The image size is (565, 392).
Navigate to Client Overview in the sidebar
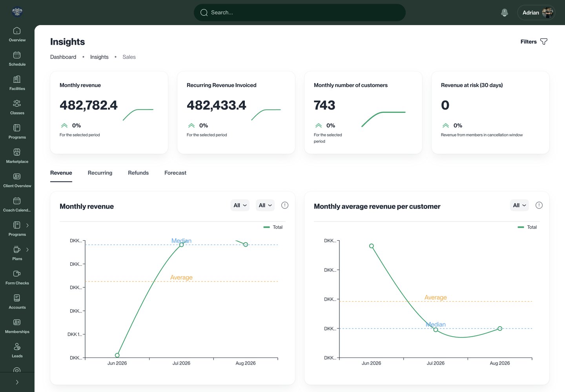tap(17, 180)
